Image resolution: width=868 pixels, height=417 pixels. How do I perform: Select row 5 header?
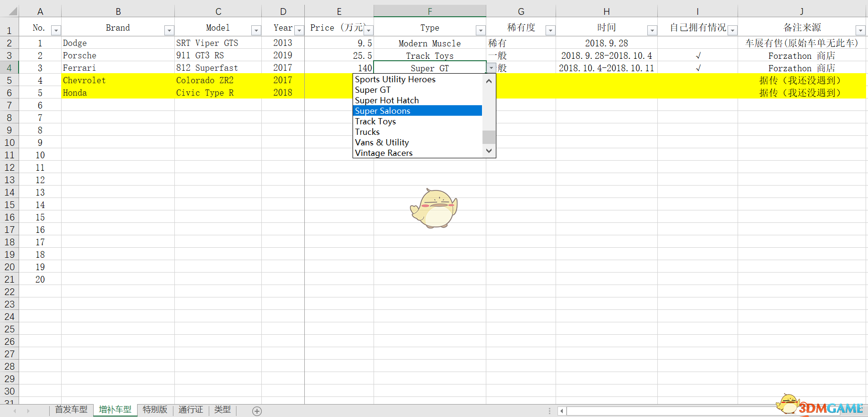click(x=9, y=80)
